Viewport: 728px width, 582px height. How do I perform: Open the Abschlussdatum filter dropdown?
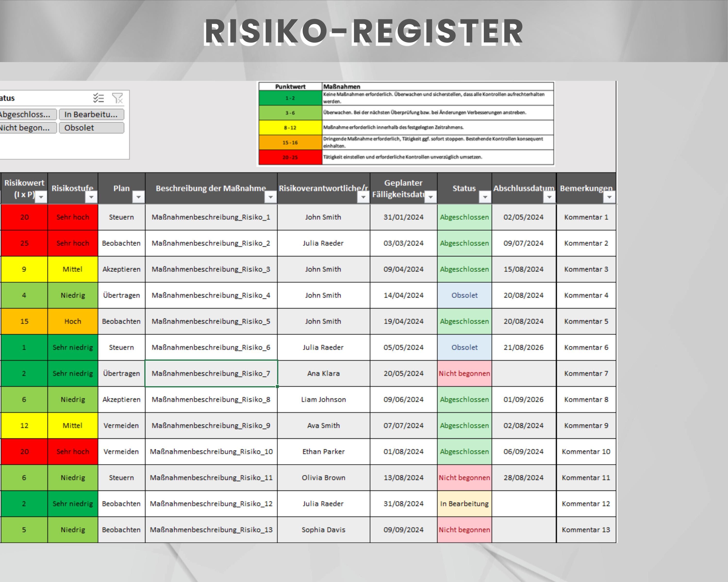pos(549,197)
